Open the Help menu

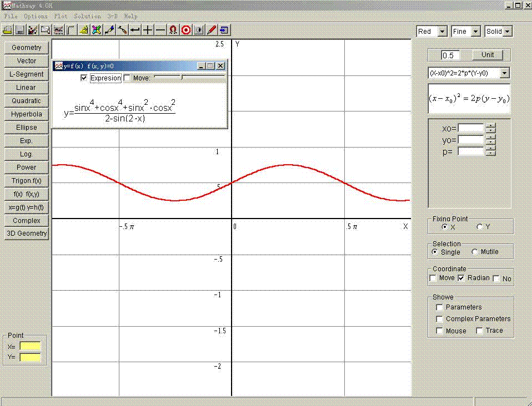tap(131, 16)
